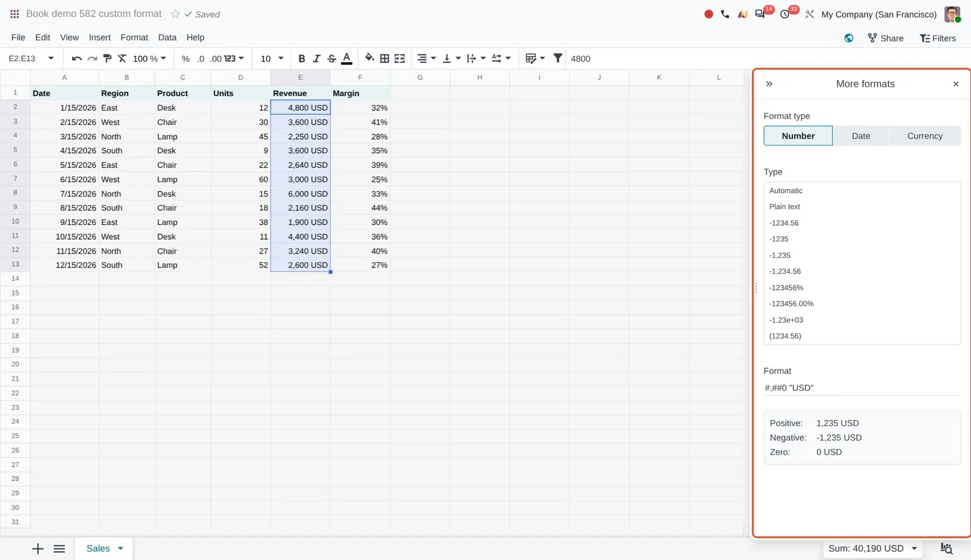Image resolution: width=971 pixels, height=560 pixels.
Task: Choose Plain text in the Type list
Action: click(x=862, y=206)
